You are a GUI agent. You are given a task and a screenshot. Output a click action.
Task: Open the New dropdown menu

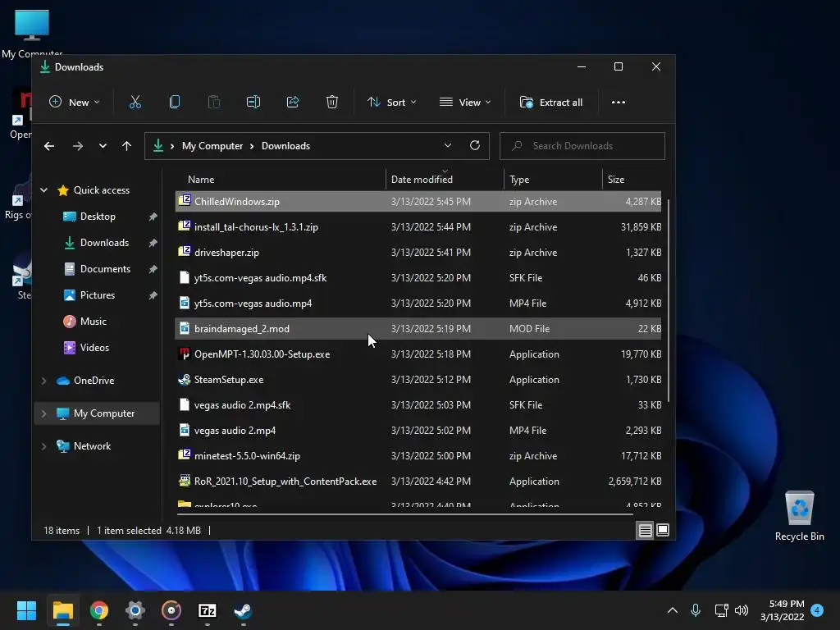[x=75, y=102]
